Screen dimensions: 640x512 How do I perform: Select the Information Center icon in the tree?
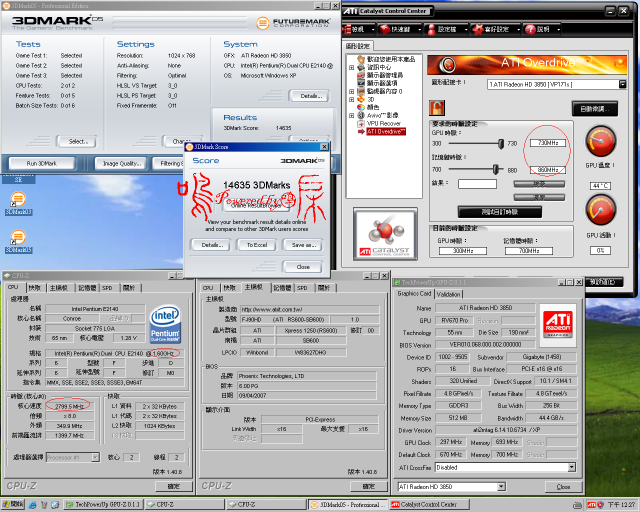pyautogui.click(x=361, y=67)
